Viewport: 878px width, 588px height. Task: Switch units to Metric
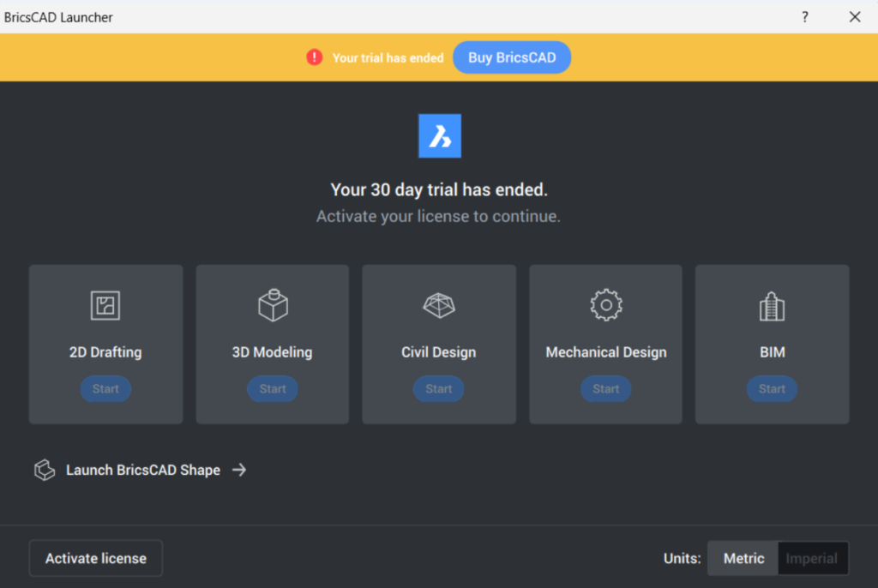pyautogui.click(x=743, y=558)
